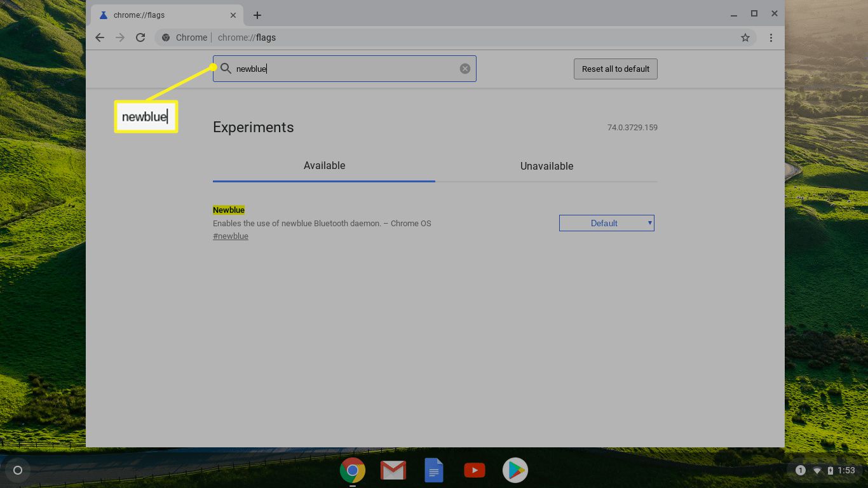Minimize the Chrome window

tap(733, 14)
